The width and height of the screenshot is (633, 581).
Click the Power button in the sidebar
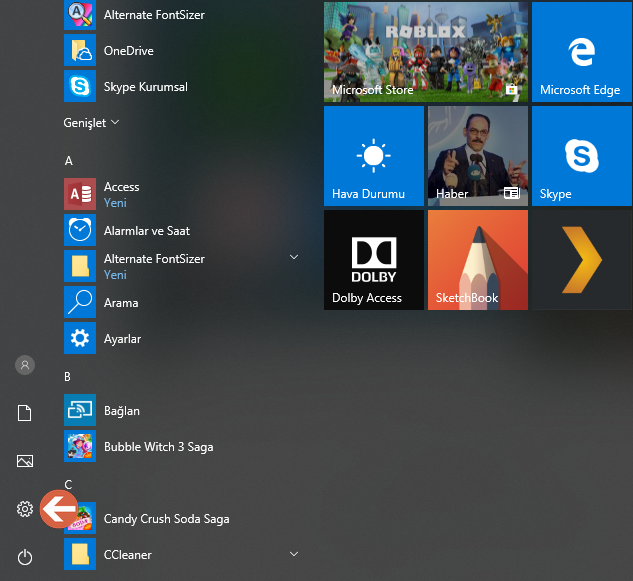coord(25,557)
